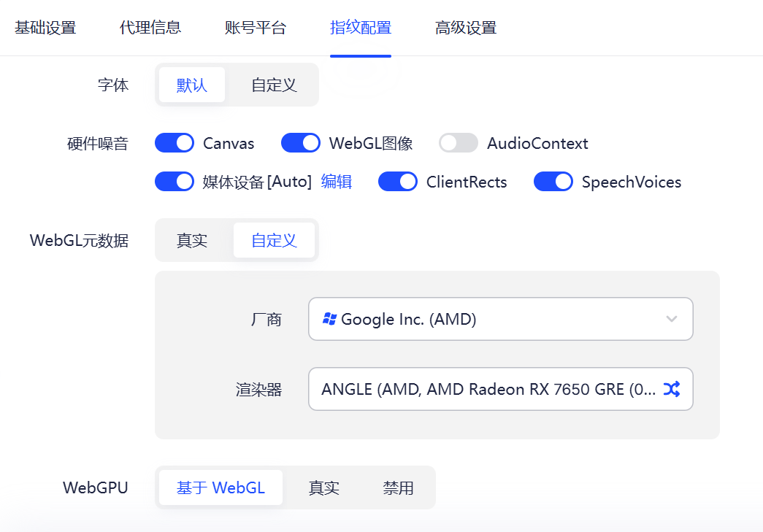The image size is (763, 532).
Task: Set WebGPU option to 禁用
Action: [x=398, y=487]
